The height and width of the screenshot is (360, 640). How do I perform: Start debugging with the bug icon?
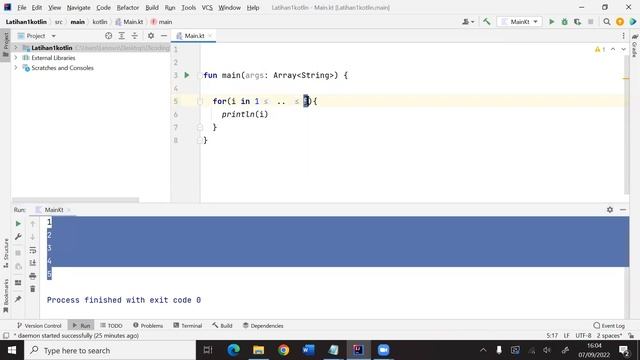pos(564,22)
